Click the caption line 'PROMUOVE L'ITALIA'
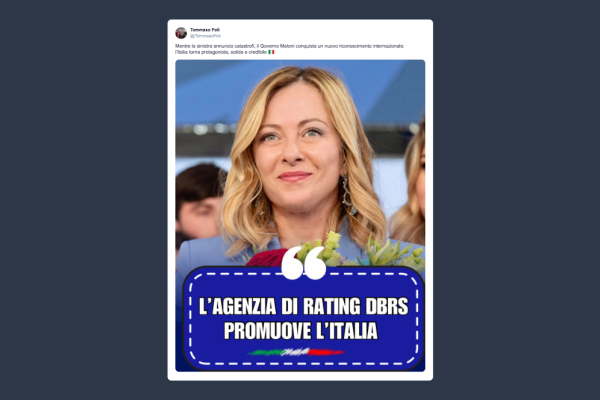 pos(301,331)
